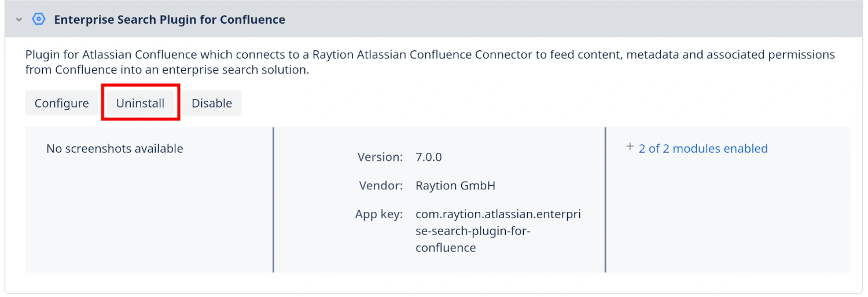Click empty space below the modules enabled link

coord(727,220)
